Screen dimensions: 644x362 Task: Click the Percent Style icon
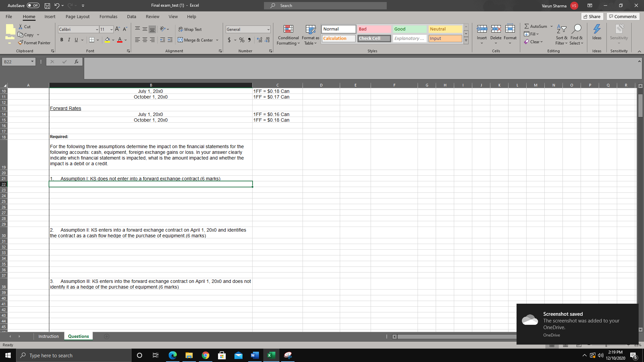tap(241, 40)
